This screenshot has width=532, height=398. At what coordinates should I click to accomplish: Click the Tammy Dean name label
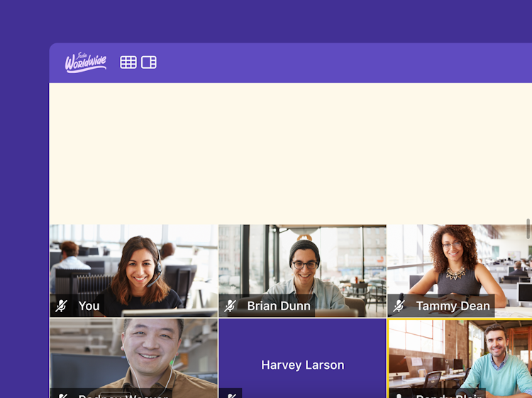coord(453,306)
